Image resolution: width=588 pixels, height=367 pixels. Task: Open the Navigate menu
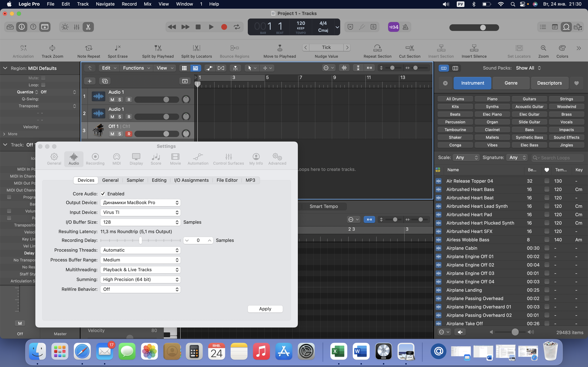point(105,4)
